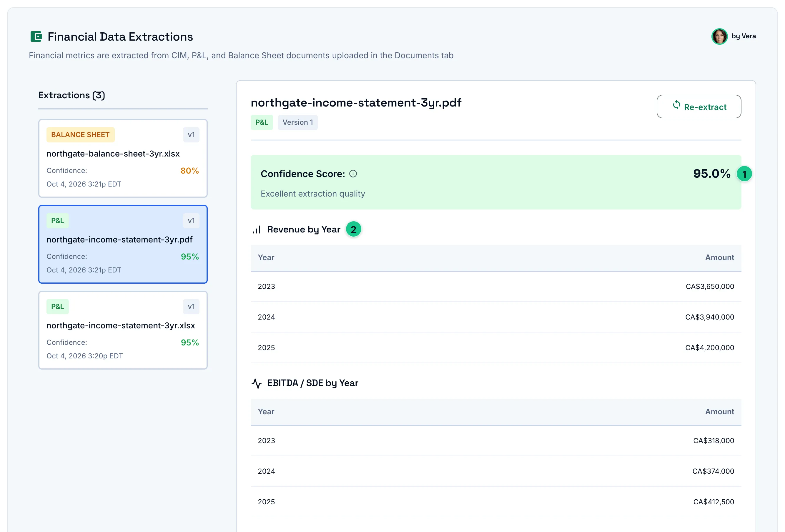Select the northgate-balance-sheet-3yr.xlsx extraction card
785x532 pixels.
coord(123,158)
